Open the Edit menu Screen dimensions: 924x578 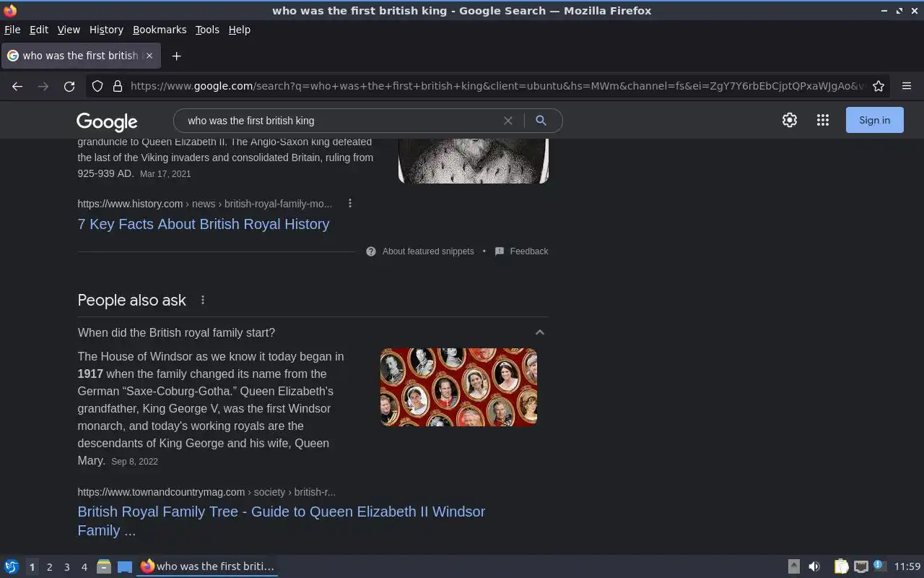(39, 30)
